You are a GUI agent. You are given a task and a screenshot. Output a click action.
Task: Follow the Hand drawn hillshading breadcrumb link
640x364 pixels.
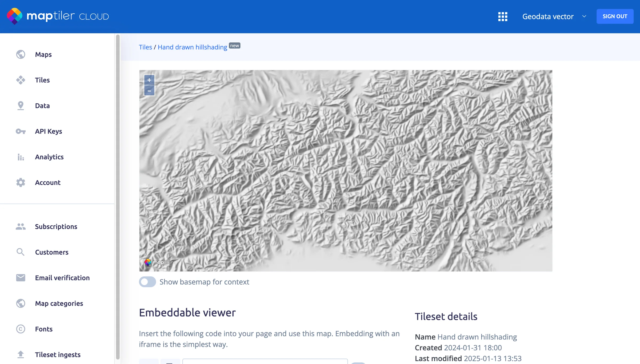pos(192,47)
